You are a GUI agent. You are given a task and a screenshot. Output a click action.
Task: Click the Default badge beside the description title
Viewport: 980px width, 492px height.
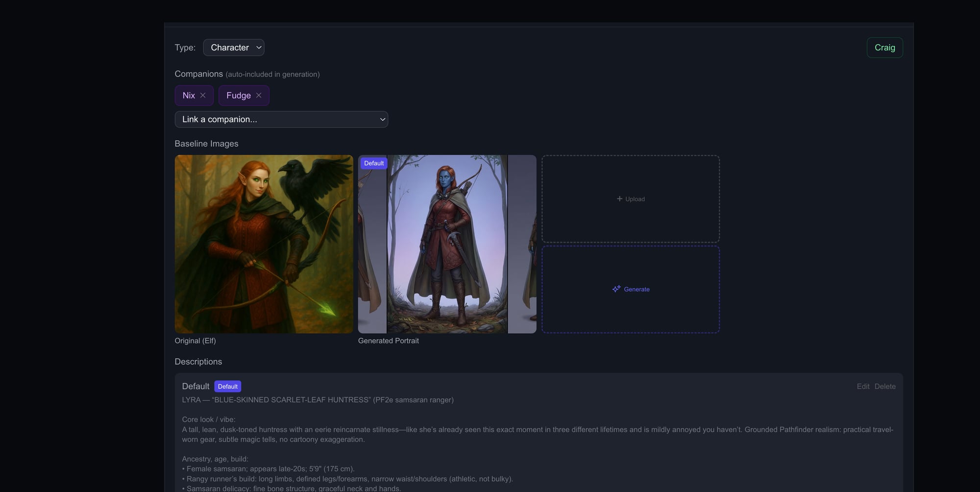pyautogui.click(x=227, y=386)
